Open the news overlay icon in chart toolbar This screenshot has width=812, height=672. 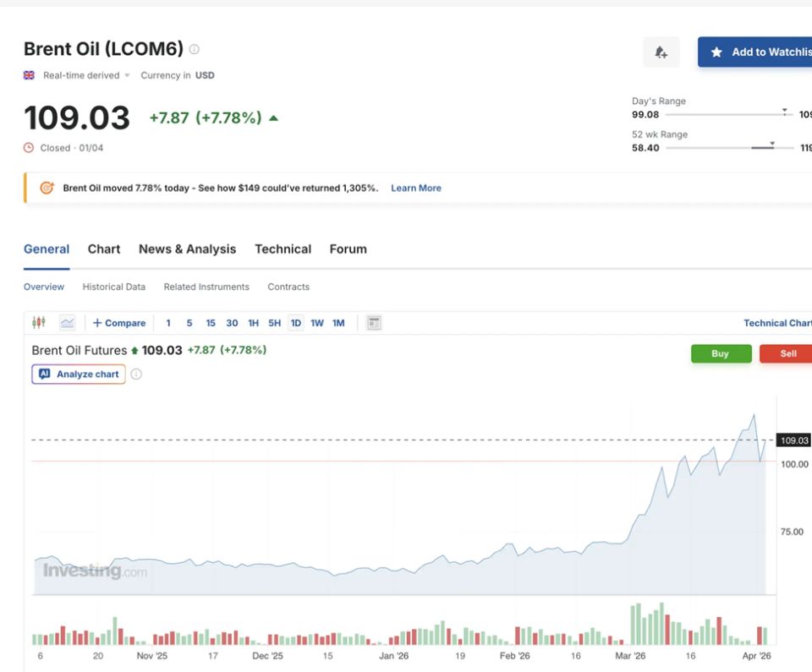point(374,323)
